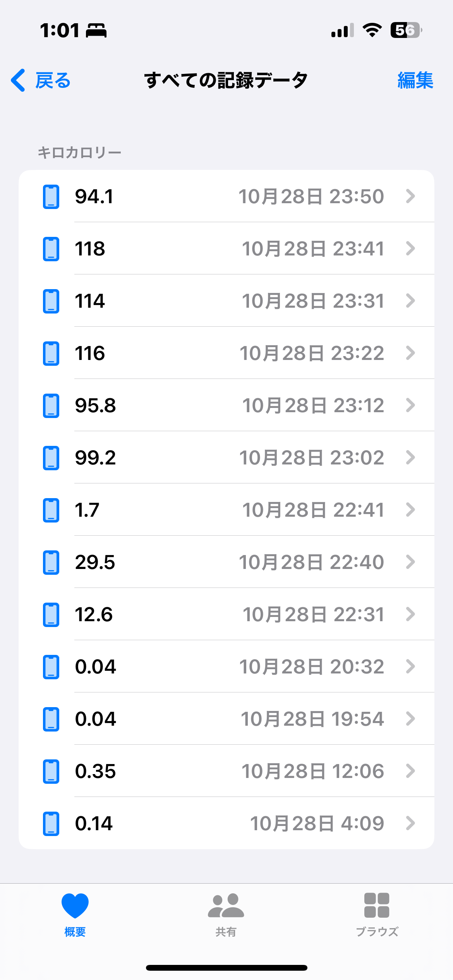Open chevron for the 4:09 entry
Screen dimensions: 453x980
coord(410,823)
